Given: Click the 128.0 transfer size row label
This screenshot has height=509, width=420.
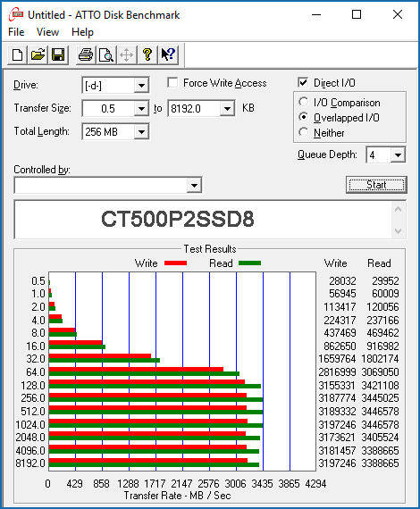Looking at the screenshot, I should pos(33,386).
